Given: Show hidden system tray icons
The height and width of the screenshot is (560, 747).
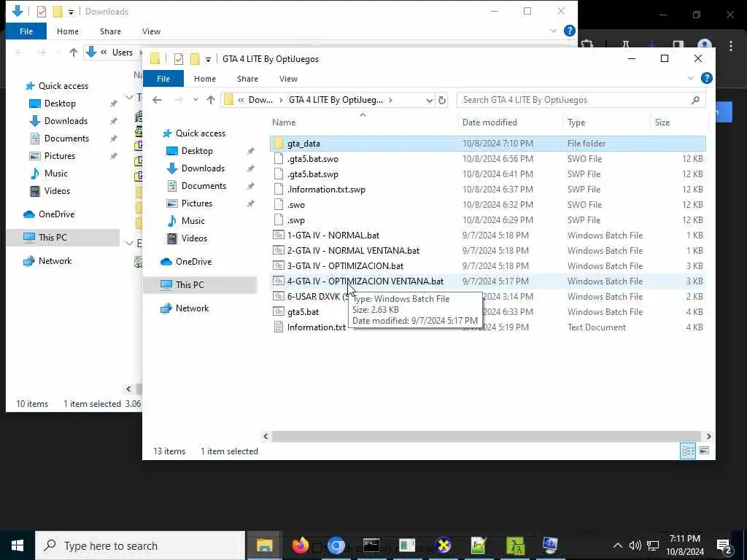Looking at the screenshot, I should pyautogui.click(x=617, y=545).
